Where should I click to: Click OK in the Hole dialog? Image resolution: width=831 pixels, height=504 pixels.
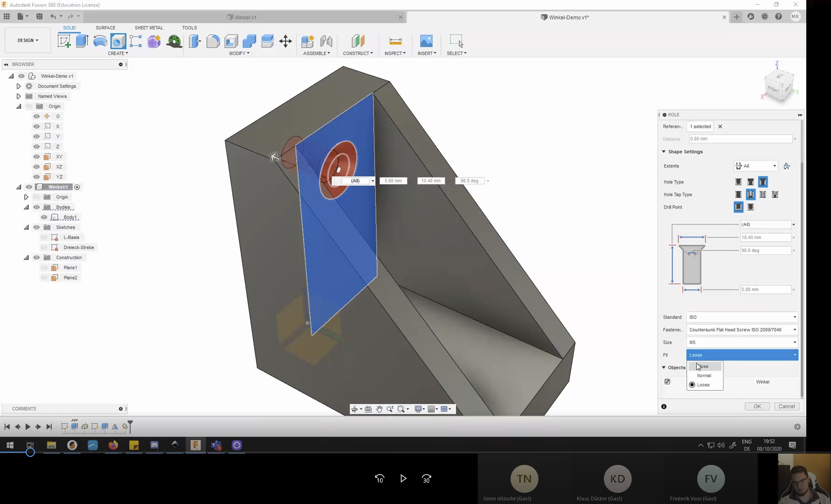757,406
